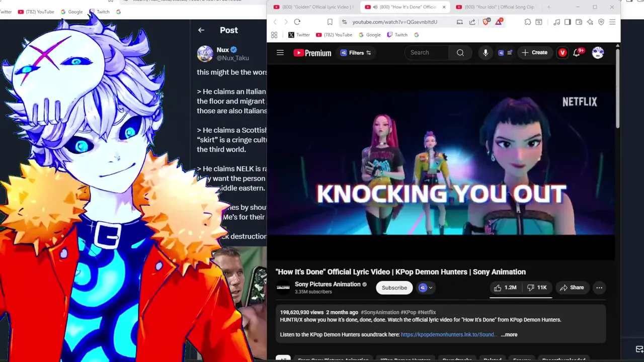Expand the vidIQ dropdown beside Subscribe
Image resolution: width=644 pixels, height=362 pixels.
coord(426,288)
